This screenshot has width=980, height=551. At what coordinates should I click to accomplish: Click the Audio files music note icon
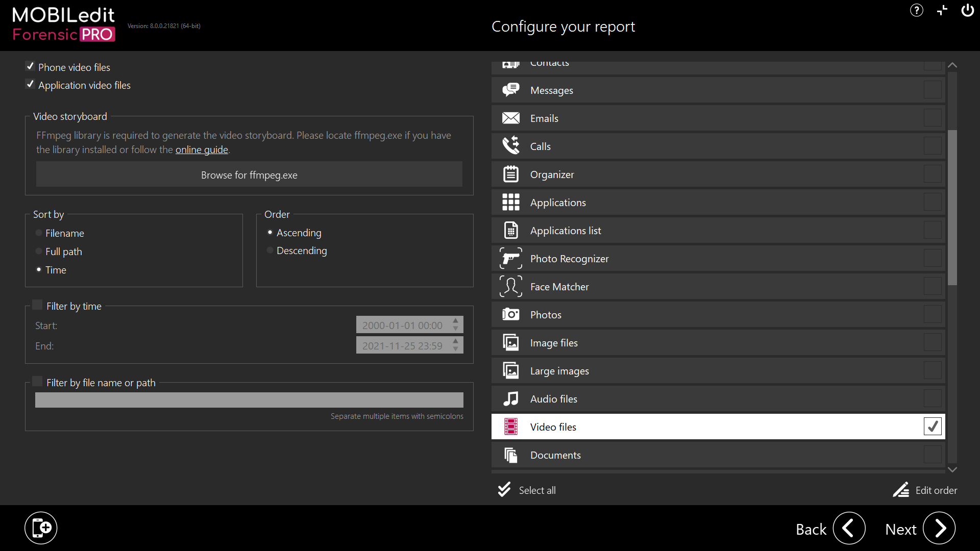coord(510,399)
